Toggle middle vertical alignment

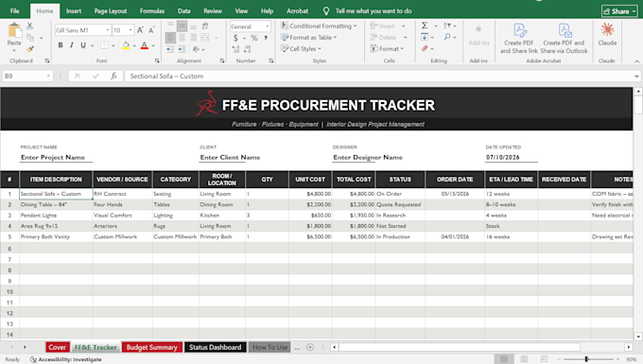coord(182,26)
